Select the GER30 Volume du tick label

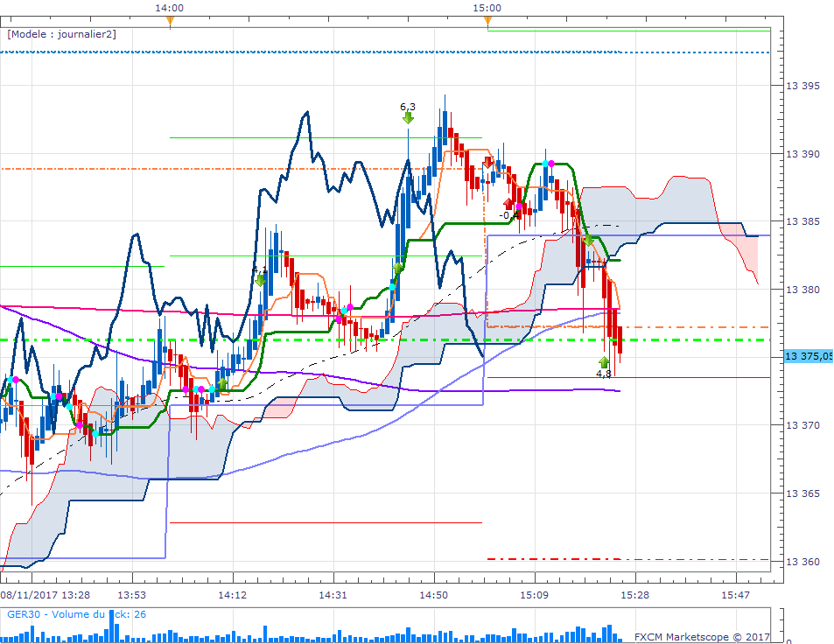pyautogui.click(x=76, y=614)
